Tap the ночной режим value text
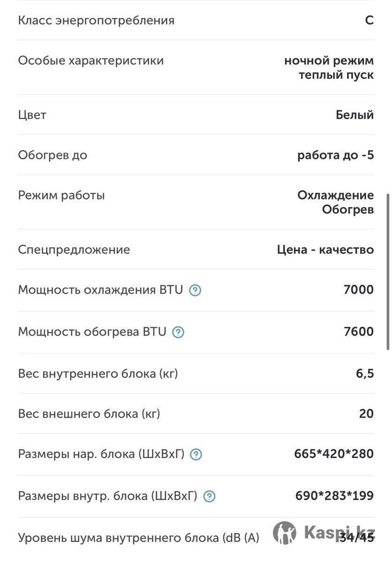The image size is (392, 563). [x=329, y=61]
